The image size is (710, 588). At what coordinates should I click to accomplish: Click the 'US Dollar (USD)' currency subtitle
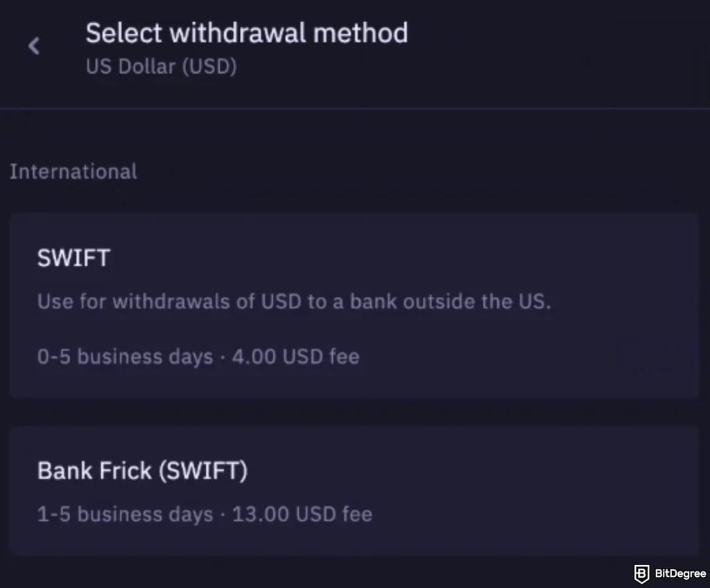click(x=161, y=67)
